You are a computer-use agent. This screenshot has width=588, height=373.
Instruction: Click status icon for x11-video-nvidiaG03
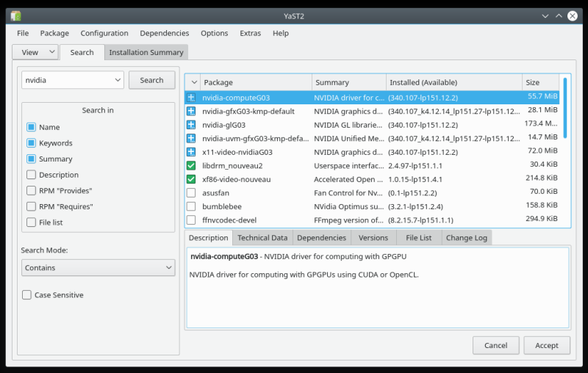191,152
